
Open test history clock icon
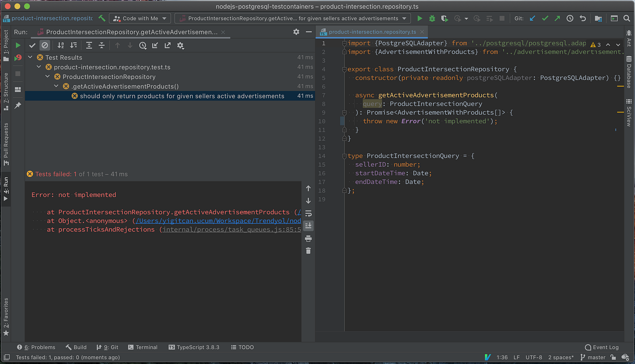pyautogui.click(x=142, y=45)
